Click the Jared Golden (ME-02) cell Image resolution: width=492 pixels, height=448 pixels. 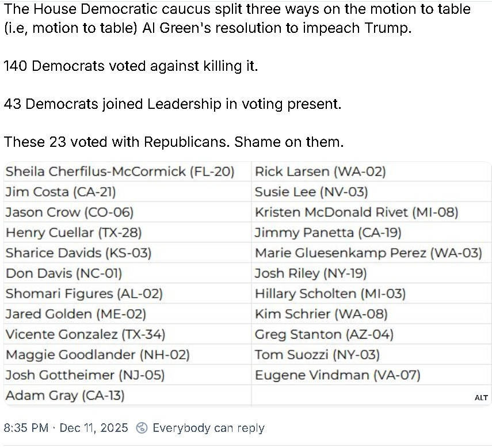(x=76, y=314)
